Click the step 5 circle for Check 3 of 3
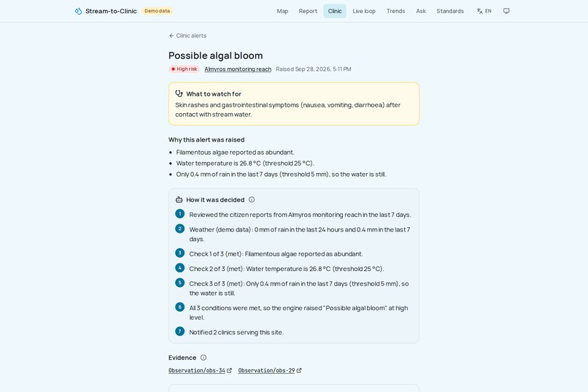This screenshot has height=392, width=588. point(179,283)
